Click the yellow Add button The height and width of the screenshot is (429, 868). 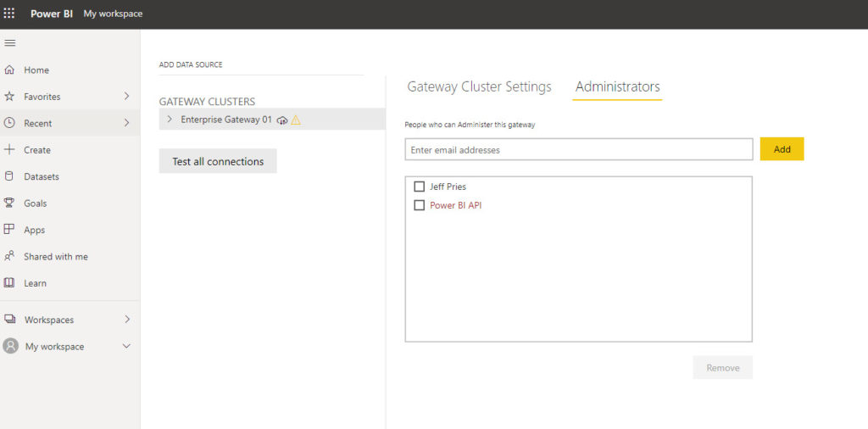point(782,149)
